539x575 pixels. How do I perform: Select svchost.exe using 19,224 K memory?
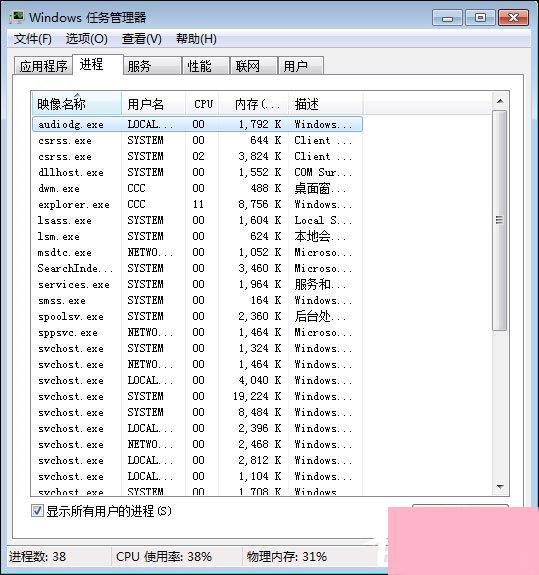pyautogui.click(x=197, y=396)
